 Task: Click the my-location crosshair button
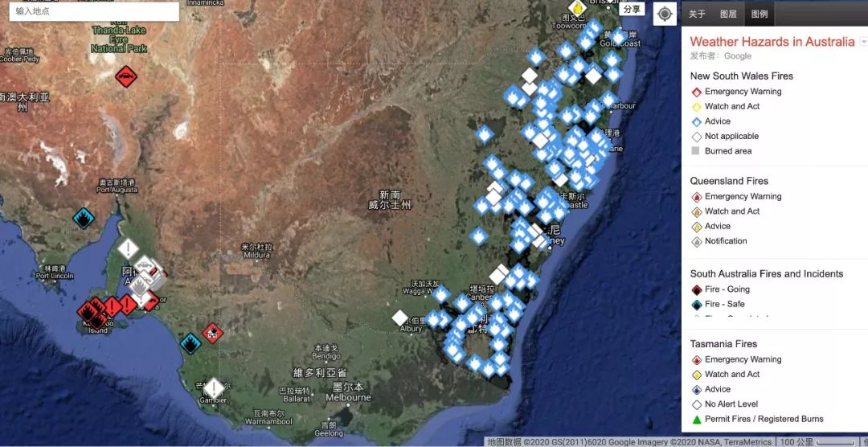pos(665,14)
